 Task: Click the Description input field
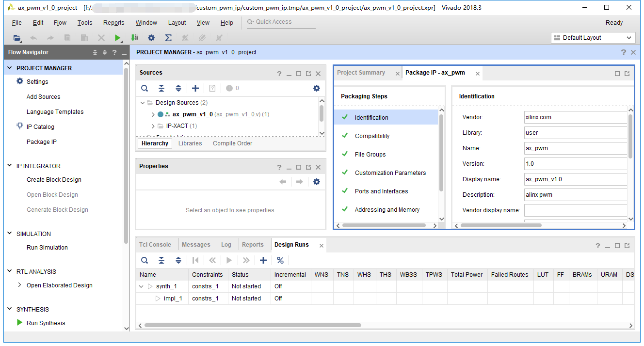coord(576,195)
